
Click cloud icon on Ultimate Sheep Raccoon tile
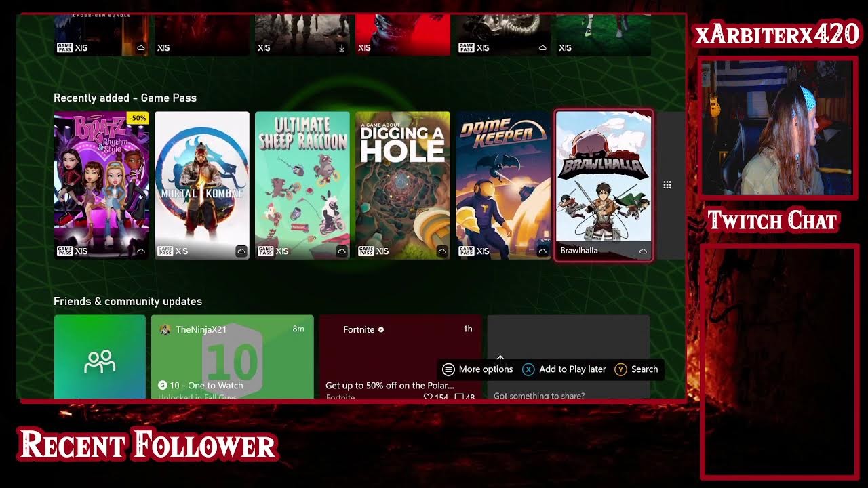click(x=342, y=251)
